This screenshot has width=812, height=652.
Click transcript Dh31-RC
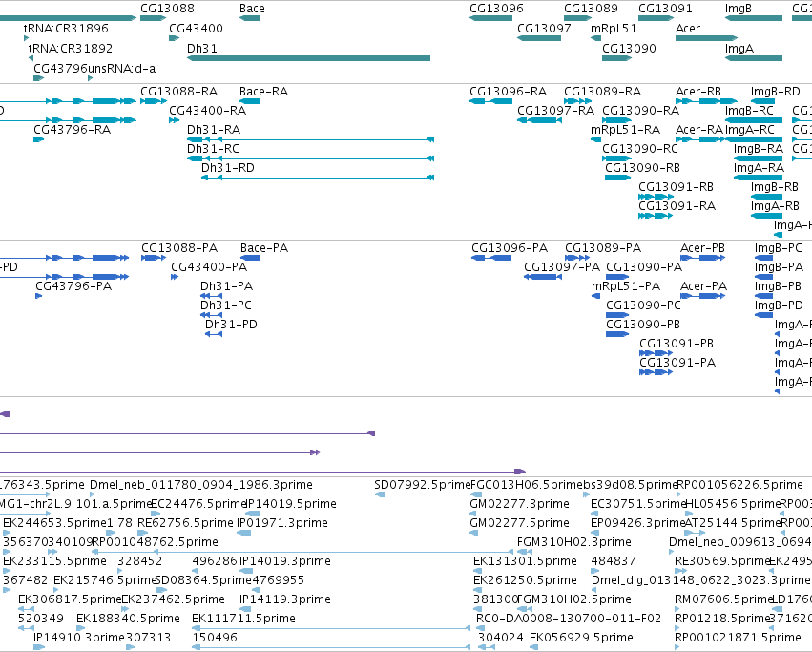tap(213, 149)
